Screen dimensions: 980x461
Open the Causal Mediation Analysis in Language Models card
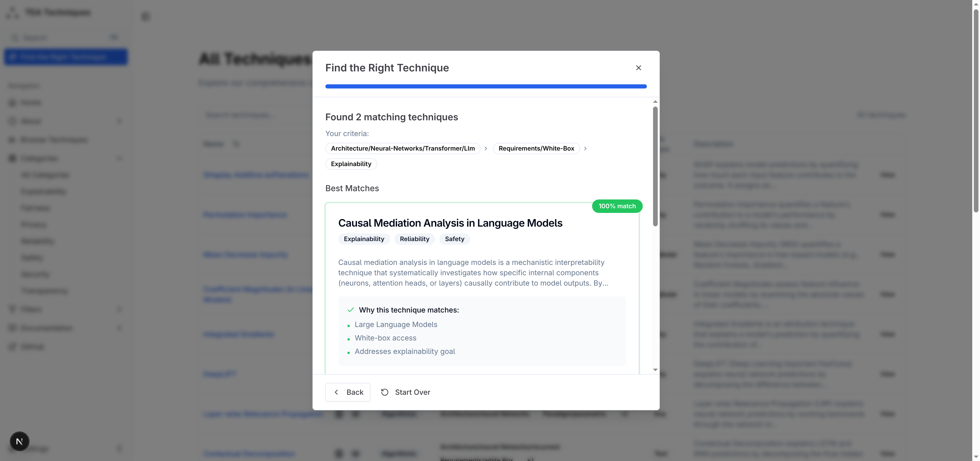450,223
